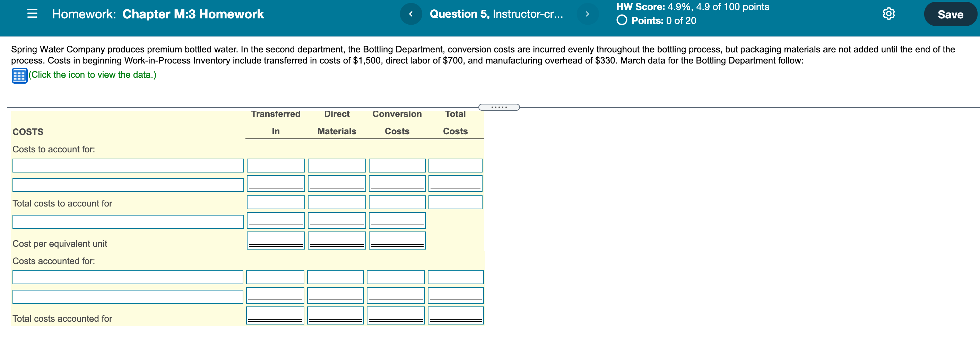This screenshot has height=337, width=980.
Task: Select second label field under Costs accounted for
Action: (128, 297)
